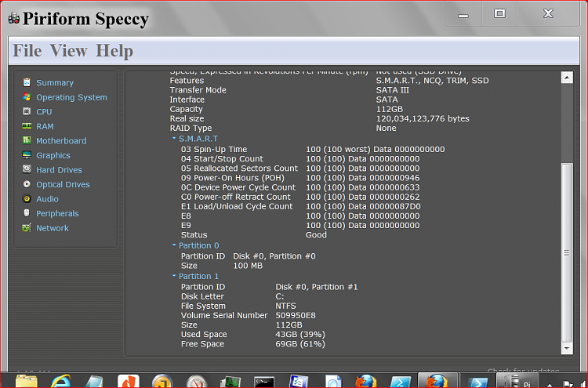Click the Volume Serial Number '509950E8'

tap(296, 316)
